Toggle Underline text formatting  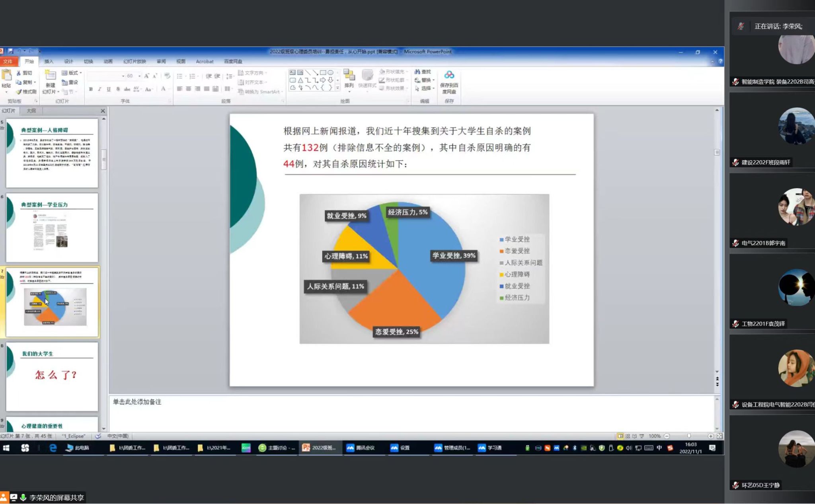point(108,89)
